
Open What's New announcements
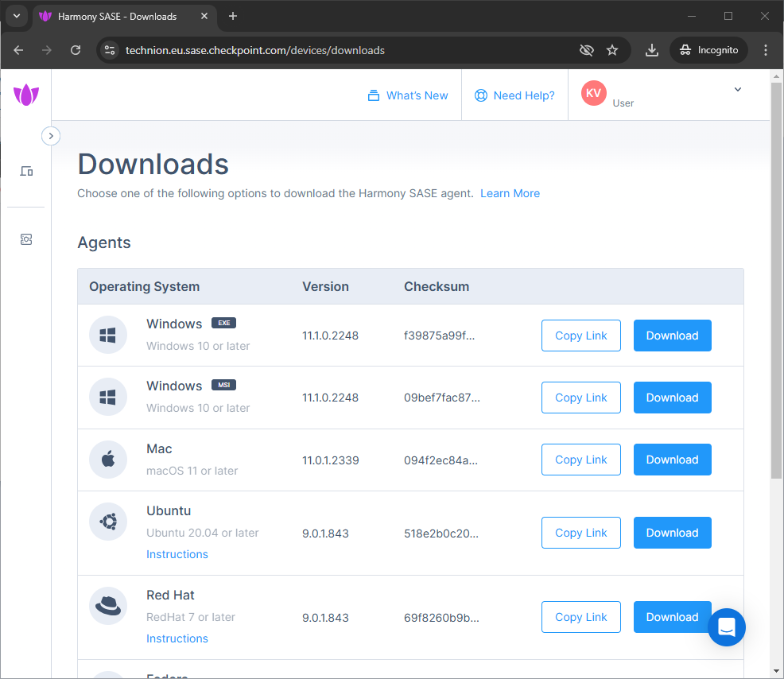(408, 95)
